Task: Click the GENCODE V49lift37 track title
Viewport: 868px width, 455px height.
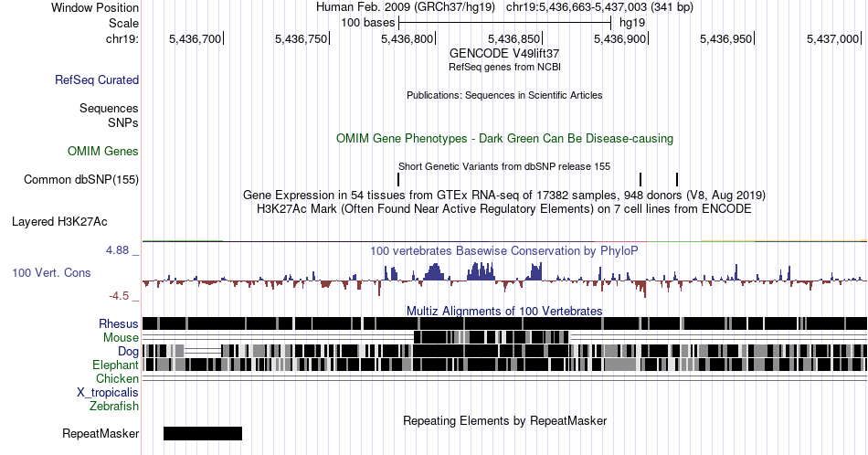Action: 504,53
